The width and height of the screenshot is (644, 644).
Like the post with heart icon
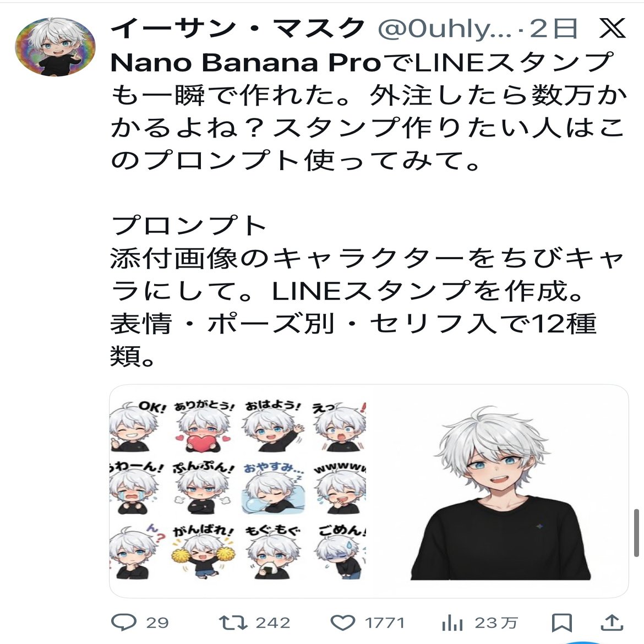tap(343, 623)
